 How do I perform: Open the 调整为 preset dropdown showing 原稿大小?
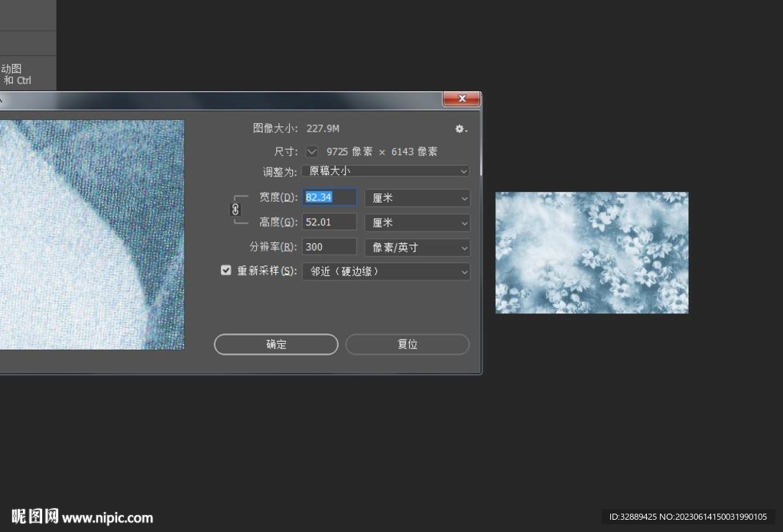386,170
